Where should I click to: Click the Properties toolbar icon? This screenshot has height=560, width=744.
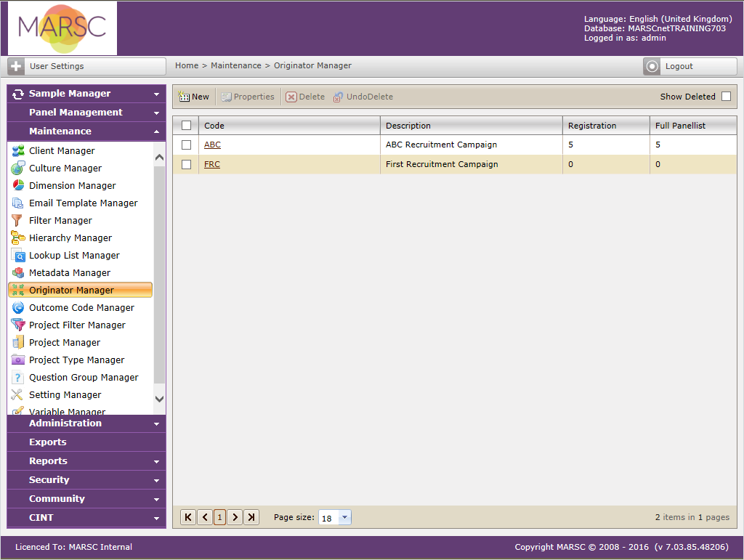click(227, 97)
